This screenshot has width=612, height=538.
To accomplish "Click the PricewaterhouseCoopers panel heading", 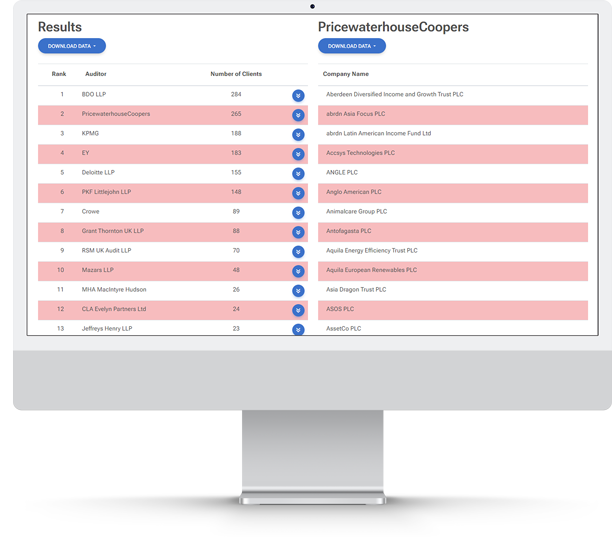I will 393,27.
